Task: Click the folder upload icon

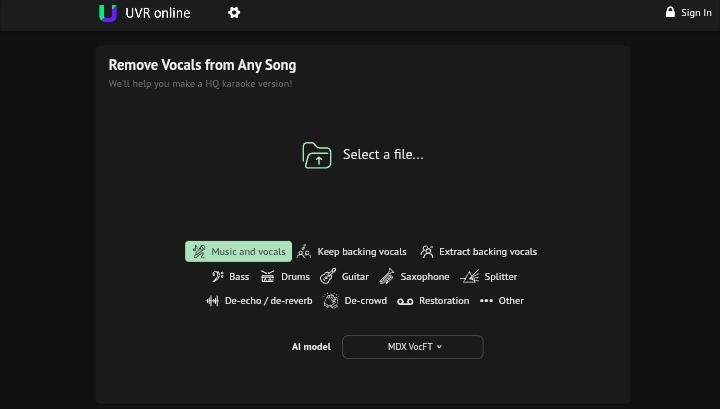Action: (317, 155)
